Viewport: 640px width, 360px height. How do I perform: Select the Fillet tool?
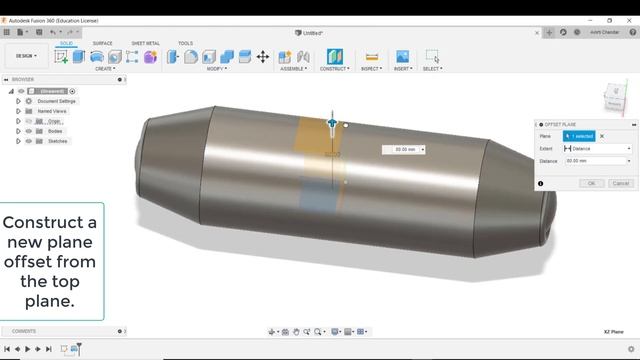191,57
